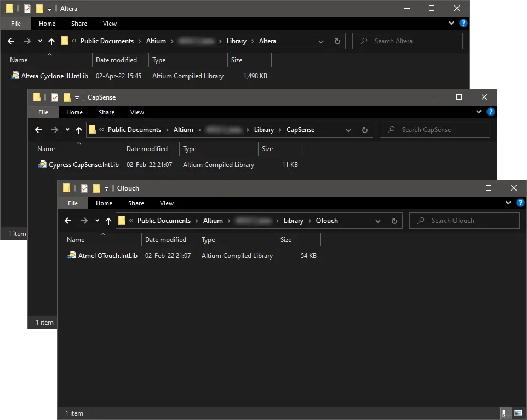Refresh the CapSense folder view
This screenshot has height=420, width=527.
365,130
